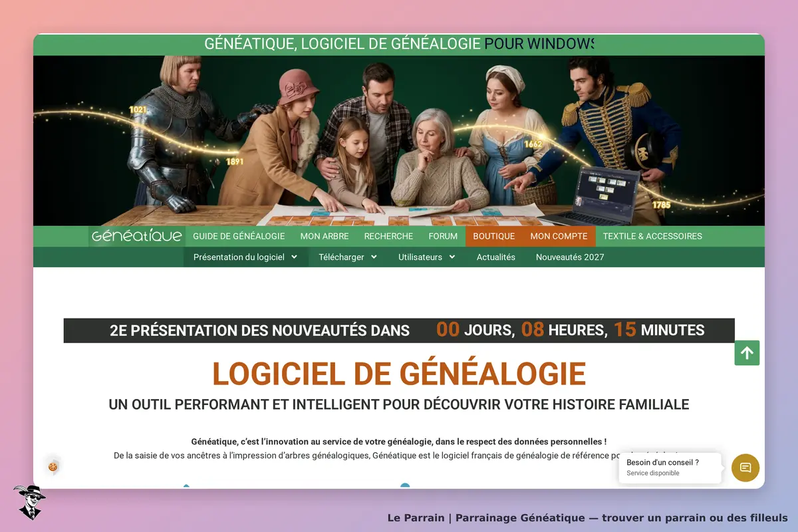
Task: Open the Actualités page
Action: pos(496,257)
